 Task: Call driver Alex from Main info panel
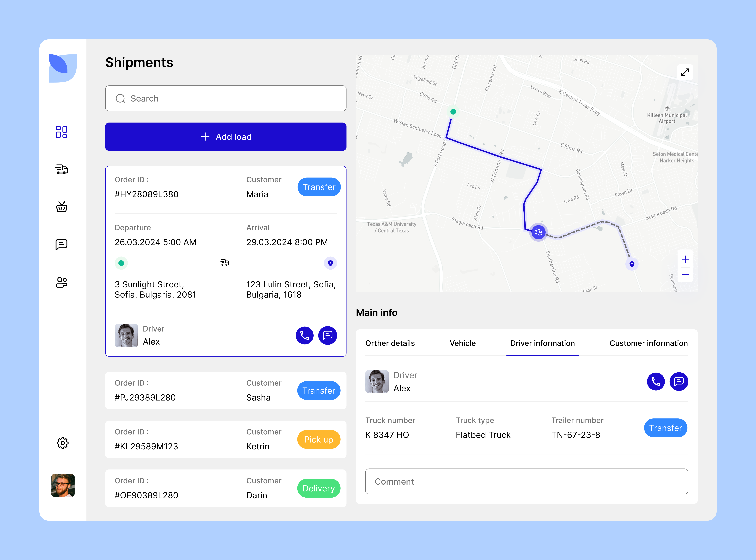[656, 382]
